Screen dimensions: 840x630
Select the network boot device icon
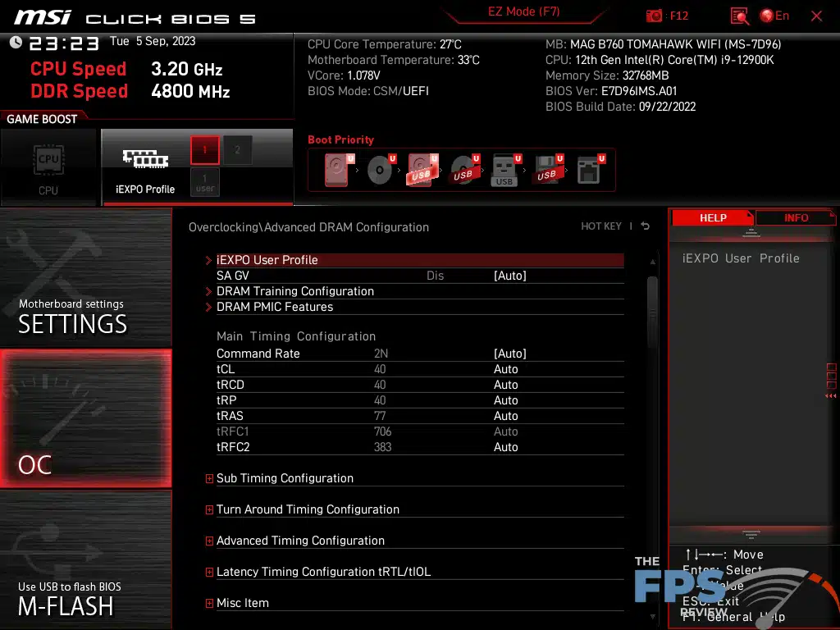(591, 170)
